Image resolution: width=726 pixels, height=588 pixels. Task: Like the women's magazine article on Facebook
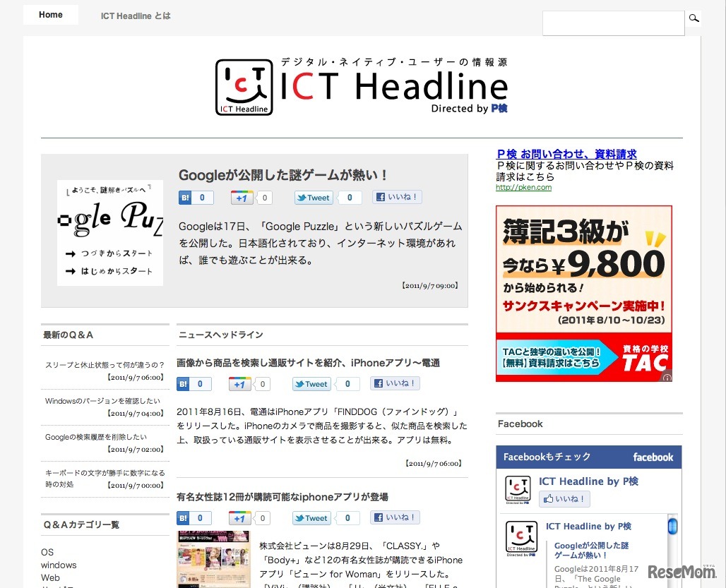tap(395, 517)
